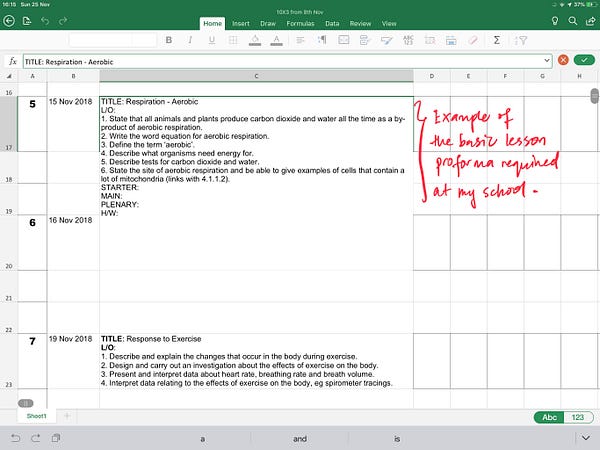
Task: Tap the keyboard paste clipboard icon
Action: (x=56, y=438)
